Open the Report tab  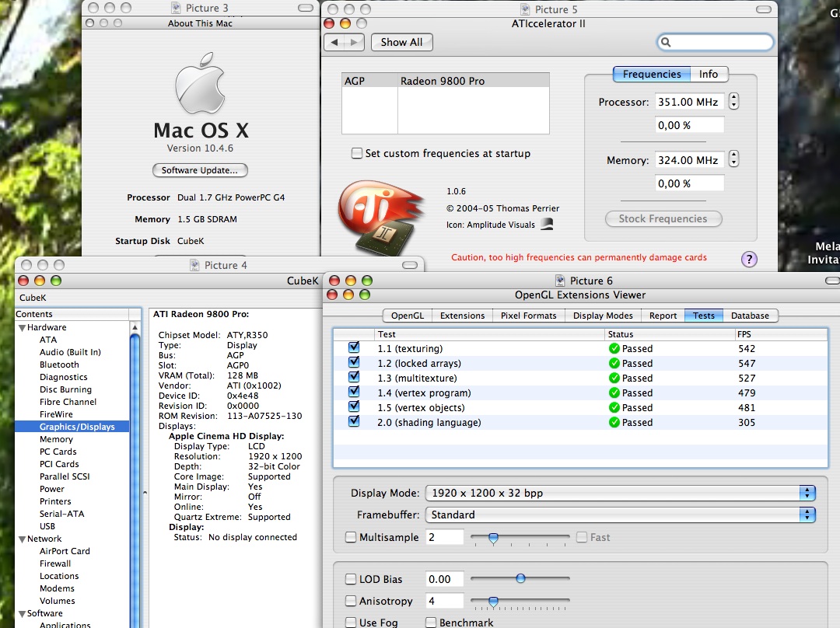coord(663,316)
